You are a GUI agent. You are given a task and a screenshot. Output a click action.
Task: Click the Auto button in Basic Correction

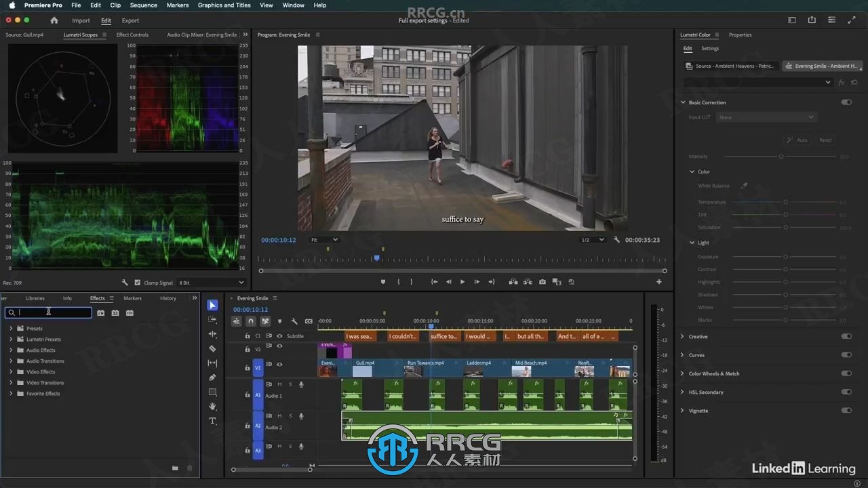pyautogui.click(x=797, y=140)
